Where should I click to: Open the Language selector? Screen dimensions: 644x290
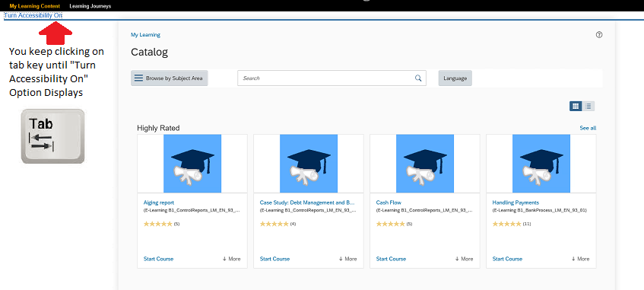coord(455,78)
